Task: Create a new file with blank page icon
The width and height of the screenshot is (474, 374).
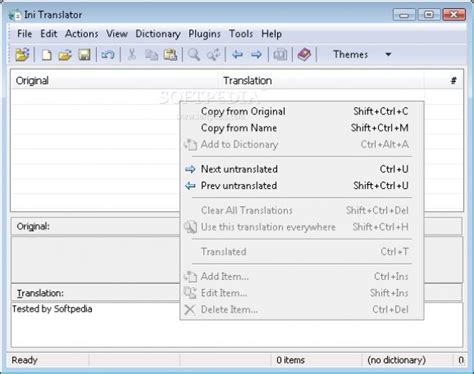Action: click(x=46, y=54)
